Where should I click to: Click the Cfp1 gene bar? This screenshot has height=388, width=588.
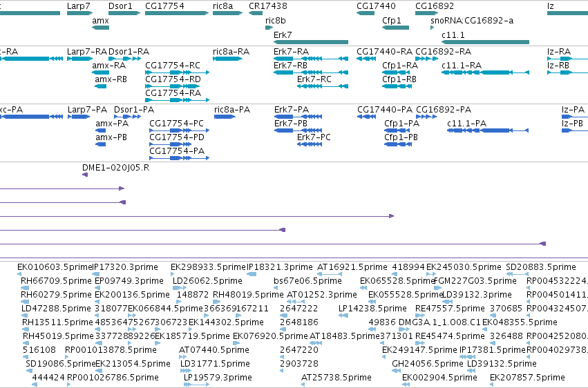pyautogui.click(x=396, y=28)
